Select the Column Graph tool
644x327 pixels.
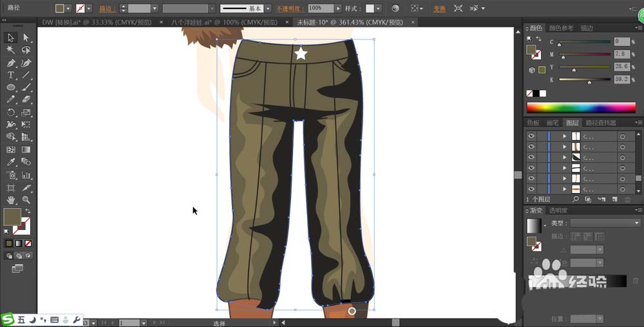pos(26,175)
